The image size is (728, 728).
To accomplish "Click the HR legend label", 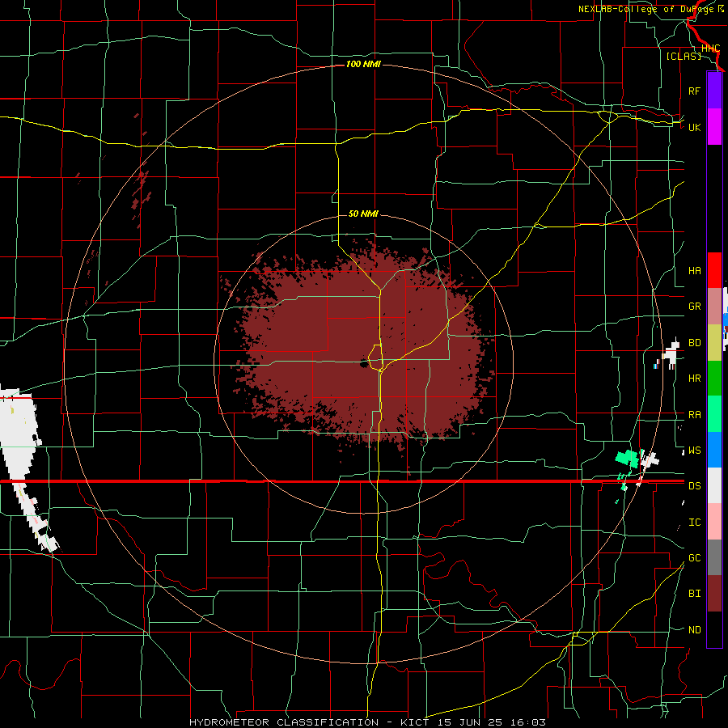I will coord(694,379).
